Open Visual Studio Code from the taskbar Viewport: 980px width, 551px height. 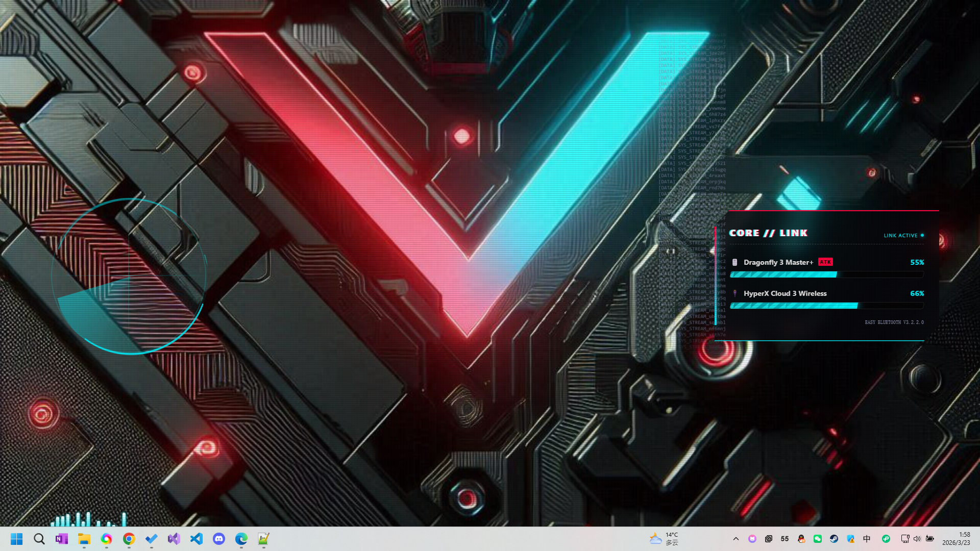point(197,539)
